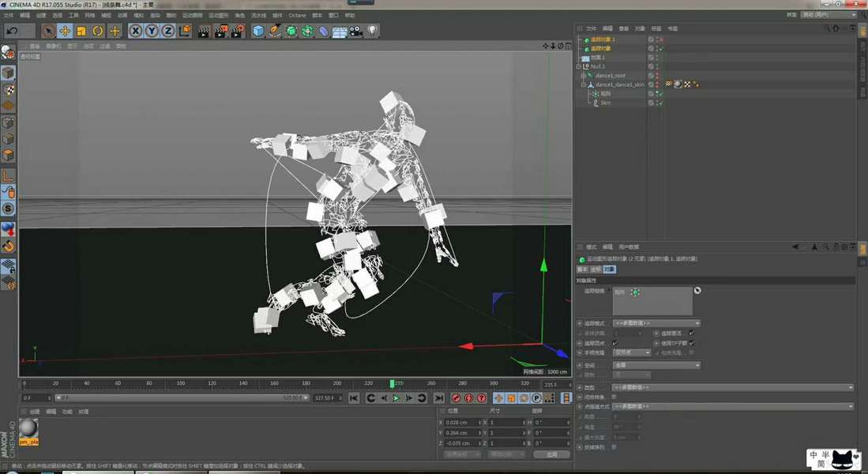This screenshot has width=868, height=474.
Task: Click the position Y field 0.264 cm
Action: (462, 433)
